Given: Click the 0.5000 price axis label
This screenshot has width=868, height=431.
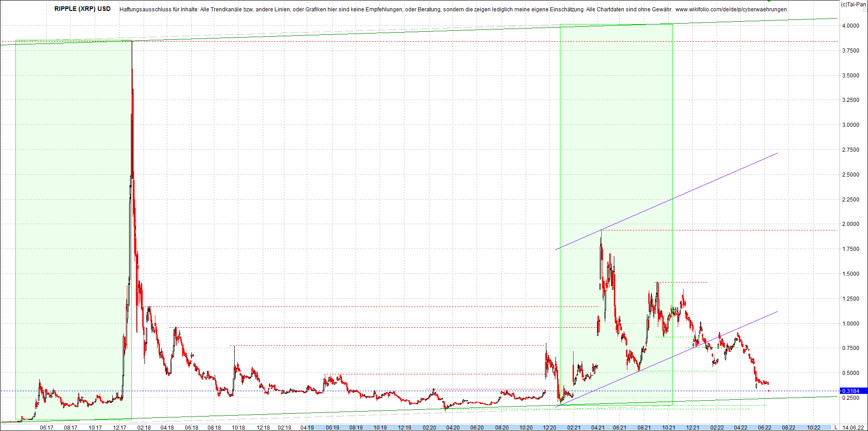Looking at the screenshot, I should point(850,373).
